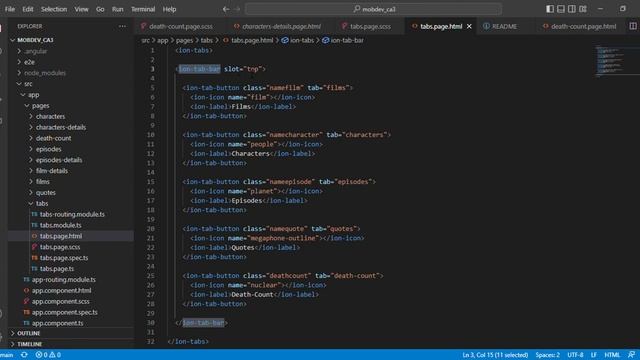Change UTF-8 encoding in status bar
The height and width of the screenshot is (360, 640).
point(575,355)
